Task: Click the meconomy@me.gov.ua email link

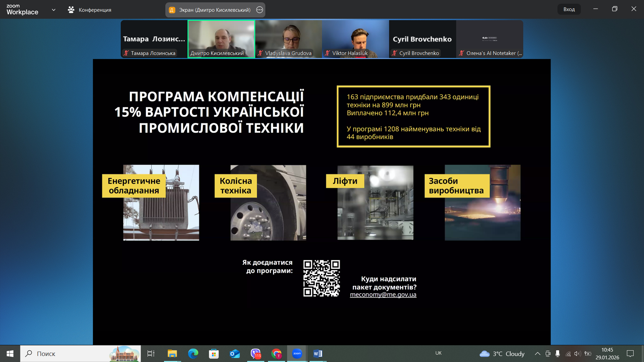Action: tap(383, 295)
